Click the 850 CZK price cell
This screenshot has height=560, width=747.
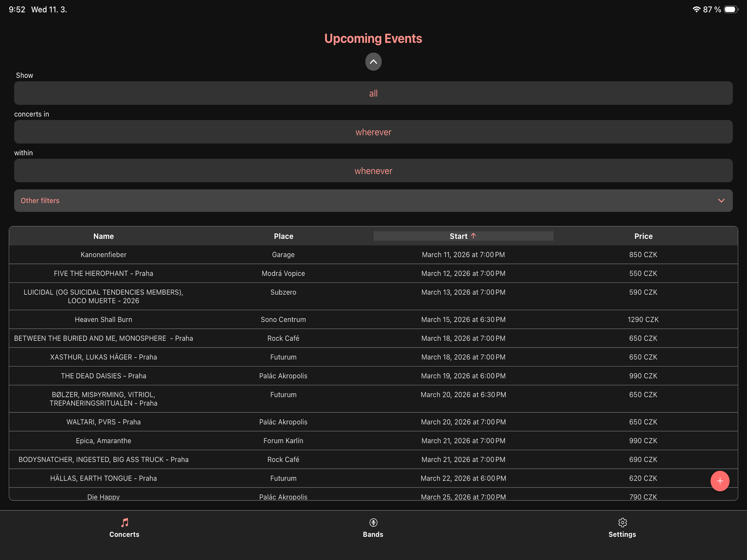coord(643,255)
